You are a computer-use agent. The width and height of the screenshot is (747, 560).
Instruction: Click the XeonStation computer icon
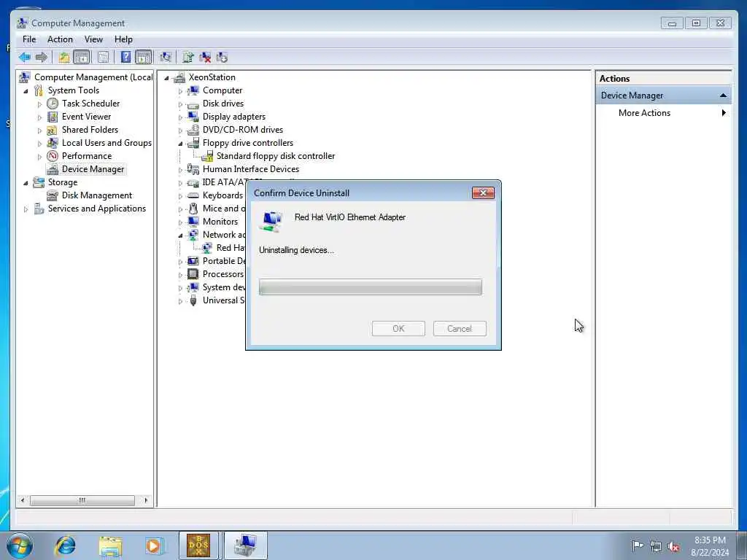pos(179,77)
